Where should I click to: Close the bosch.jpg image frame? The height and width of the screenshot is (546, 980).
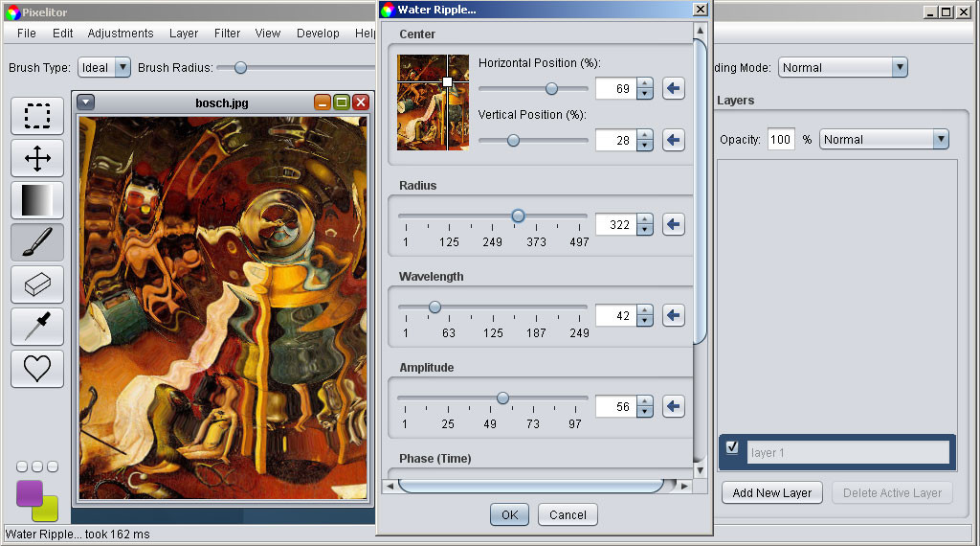[x=361, y=102]
